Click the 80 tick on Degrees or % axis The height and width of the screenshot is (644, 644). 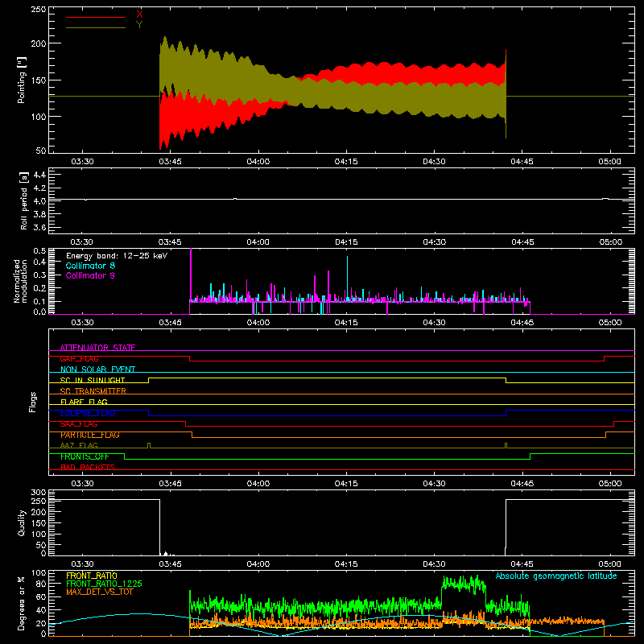click(x=41, y=584)
